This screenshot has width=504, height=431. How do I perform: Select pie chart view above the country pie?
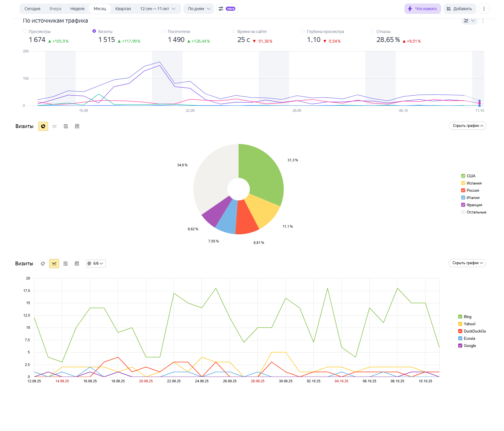tap(43, 126)
